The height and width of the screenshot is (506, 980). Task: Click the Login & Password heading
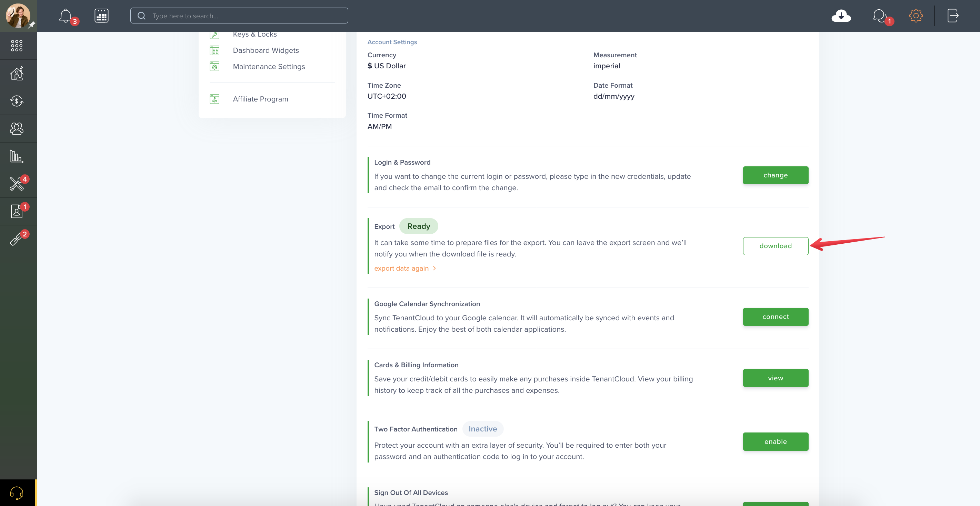coord(402,162)
